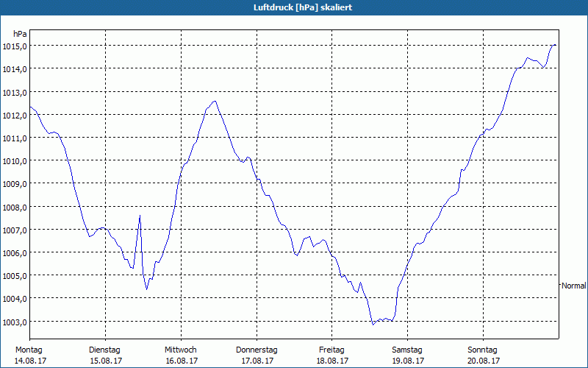This screenshot has height=368, width=588.
Task: Click the 1015,0 y-axis value
Action: [15, 46]
